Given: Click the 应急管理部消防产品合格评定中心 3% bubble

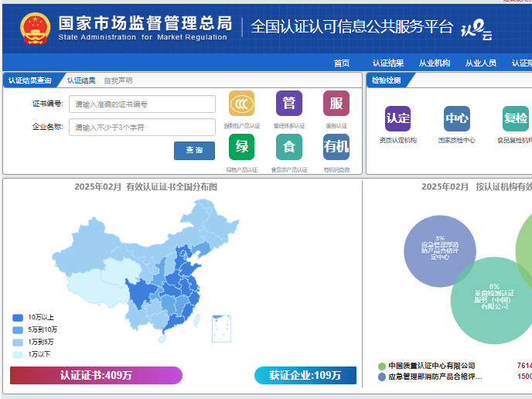Looking at the screenshot, I should click(440, 251).
